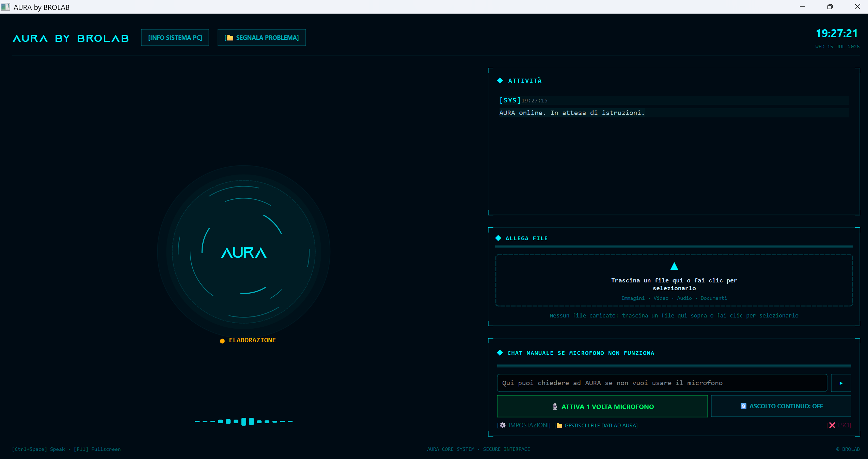Click the refresh icon in ASCOLTO CONTINUO
Image resolution: width=868 pixels, height=459 pixels.
[x=743, y=406]
